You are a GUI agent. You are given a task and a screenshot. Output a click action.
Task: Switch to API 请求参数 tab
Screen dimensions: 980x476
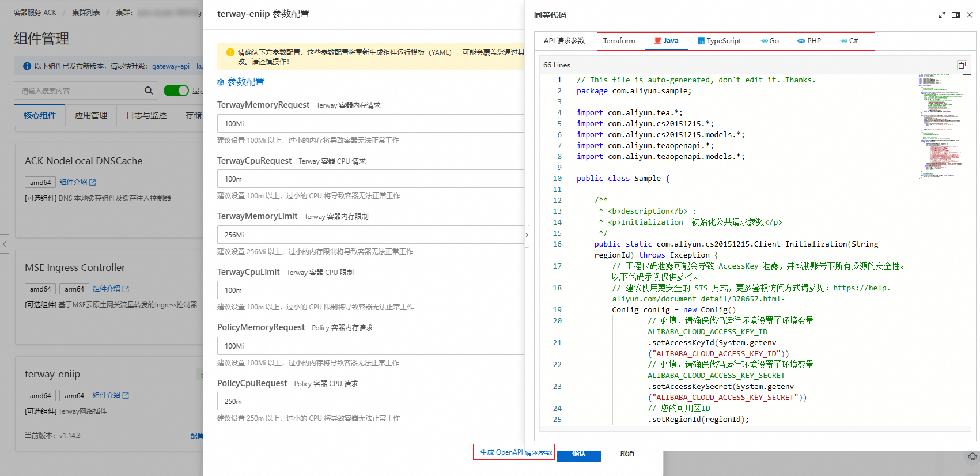(564, 41)
